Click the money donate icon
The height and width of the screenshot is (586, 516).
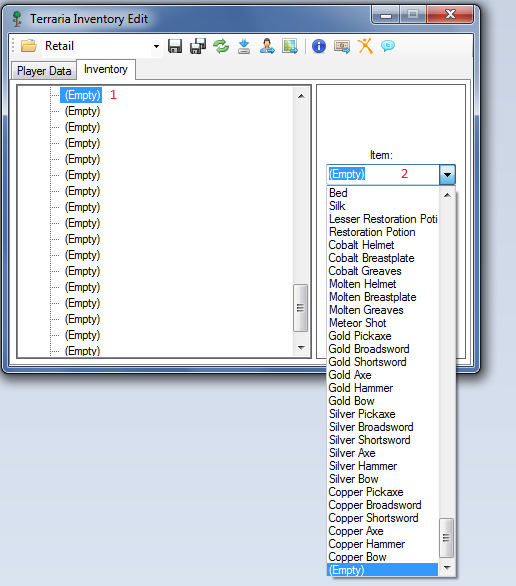342,46
